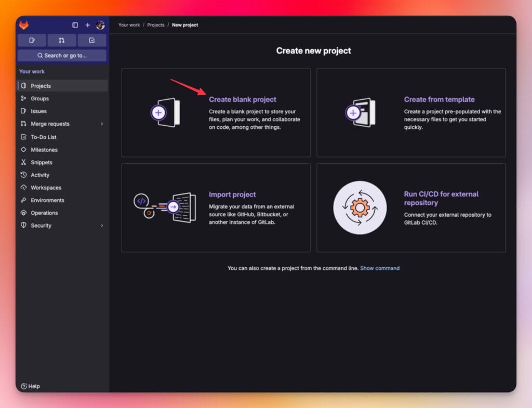This screenshot has width=532, height=408.
Task: Open Issues from the sidebar
Action: pyautogui.click(x=62, y=111)
